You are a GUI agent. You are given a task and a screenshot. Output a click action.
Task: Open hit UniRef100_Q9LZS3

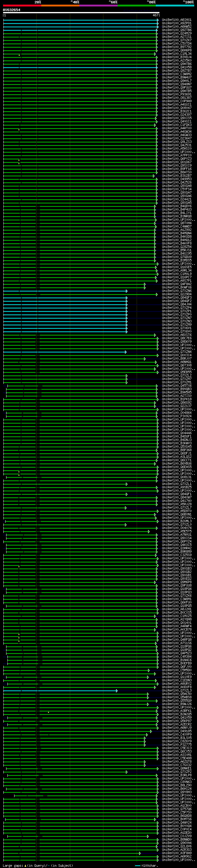point(176,142)
